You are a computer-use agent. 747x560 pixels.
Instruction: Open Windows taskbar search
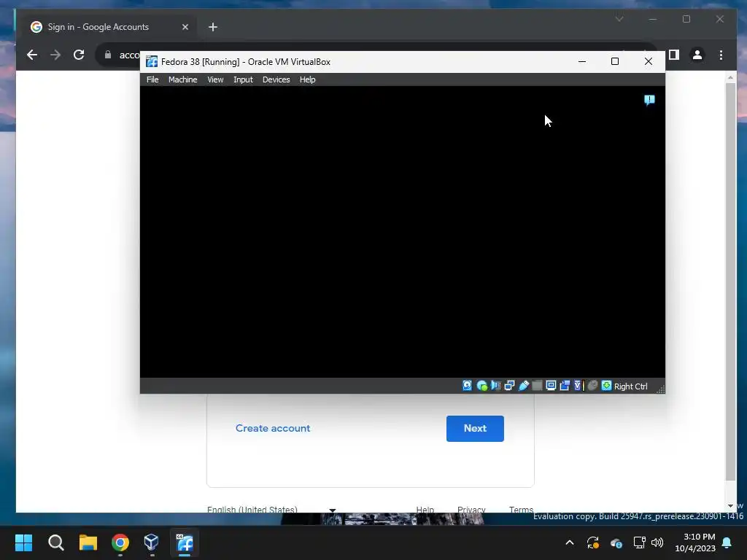pos(55,542)
